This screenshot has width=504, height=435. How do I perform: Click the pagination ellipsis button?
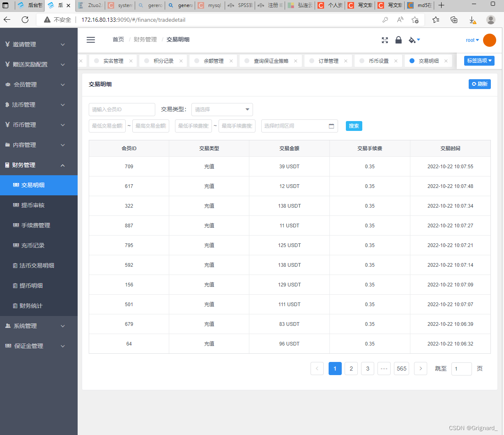tap(384, 369)
